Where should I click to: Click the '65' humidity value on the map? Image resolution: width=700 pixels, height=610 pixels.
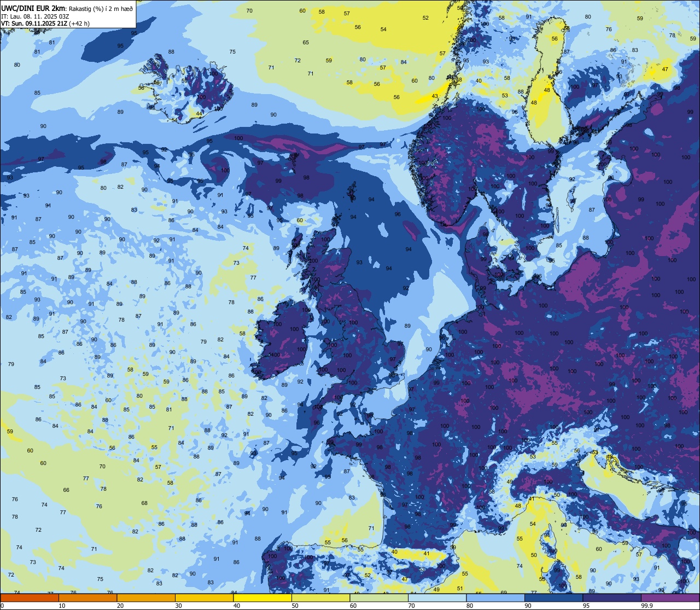(306, 43)
